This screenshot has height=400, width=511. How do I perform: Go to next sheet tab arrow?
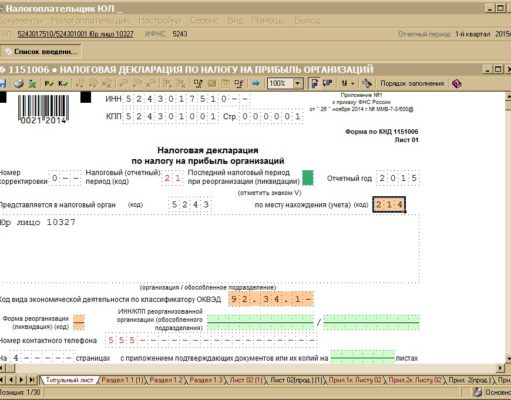(21, 380)
